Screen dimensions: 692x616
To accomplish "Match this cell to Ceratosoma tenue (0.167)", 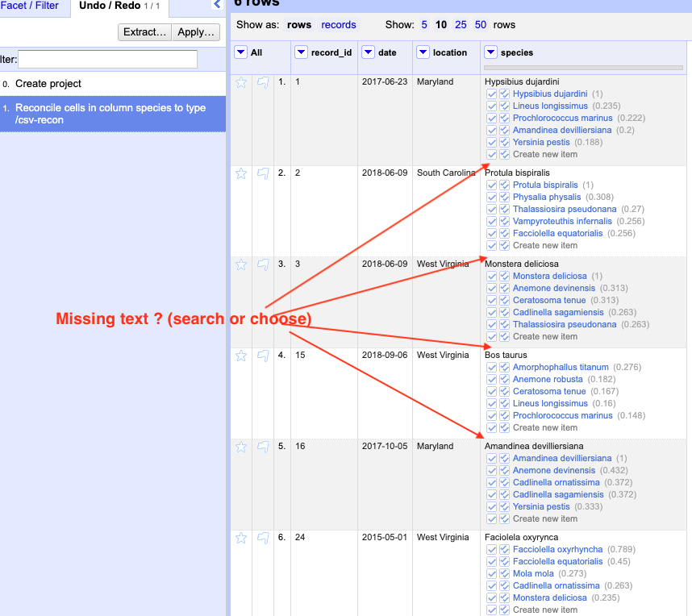I will click(x=492, y=391).
